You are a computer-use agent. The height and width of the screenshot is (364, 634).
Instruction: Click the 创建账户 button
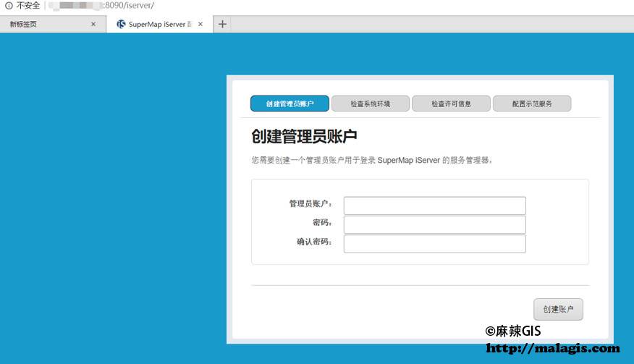(558, 310)
